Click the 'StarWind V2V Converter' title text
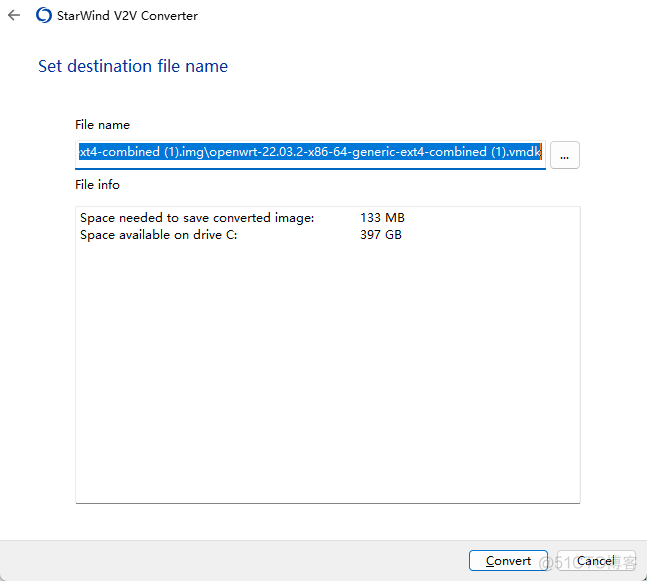The image size is (647, 581). [x=128, y=16]
